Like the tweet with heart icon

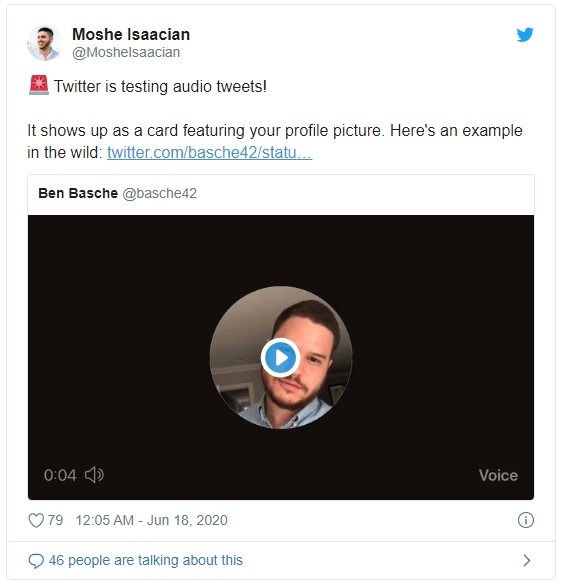coord(36,520)
